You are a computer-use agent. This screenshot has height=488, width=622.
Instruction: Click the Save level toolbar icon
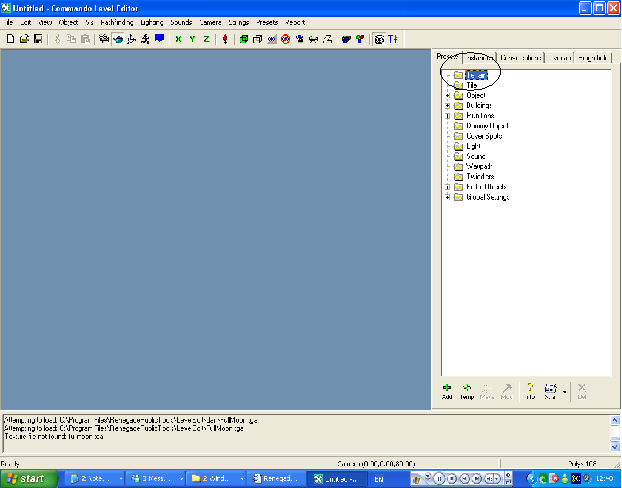[38, 39]
